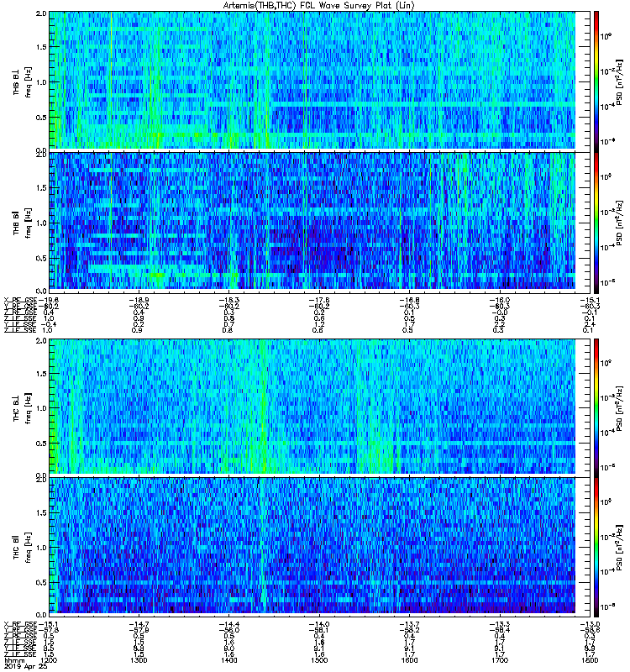The image size is (630, 672).
Task: Click the 1.5 frequency tick of the top THB panel
Action: tap(41, 47)
